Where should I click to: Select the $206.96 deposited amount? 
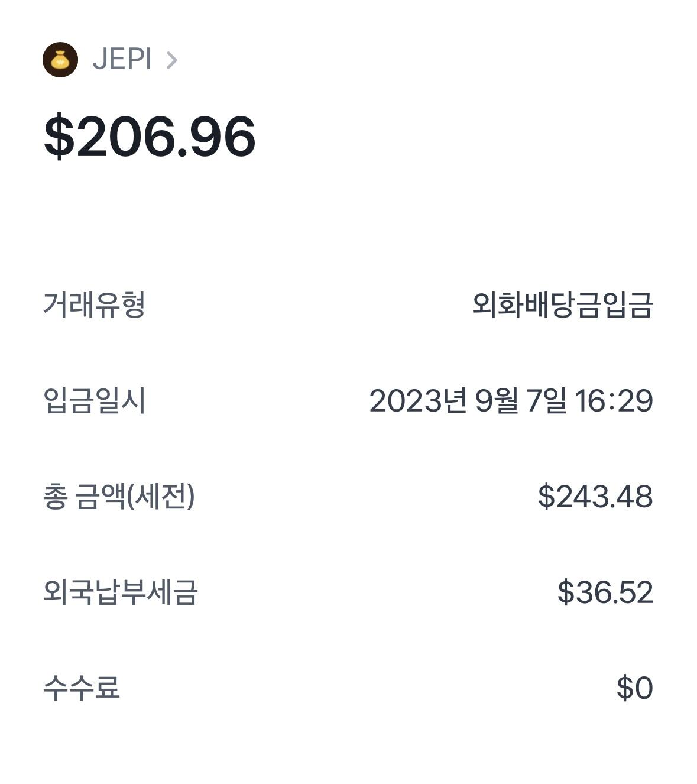(150, 137)
